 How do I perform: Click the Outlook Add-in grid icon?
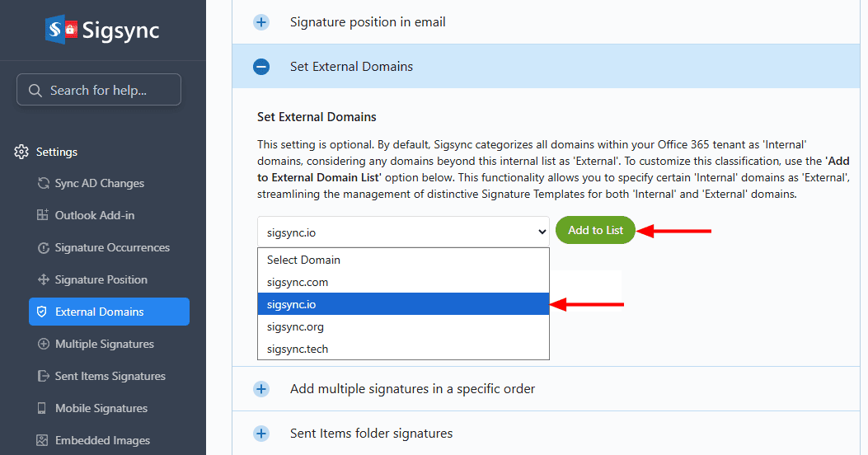[x=44, y=215]
